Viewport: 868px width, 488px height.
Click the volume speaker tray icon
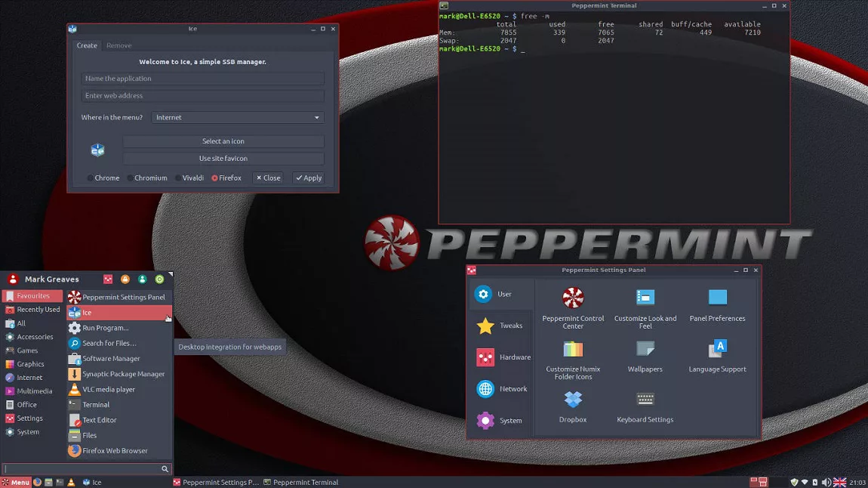pos(826,483)
